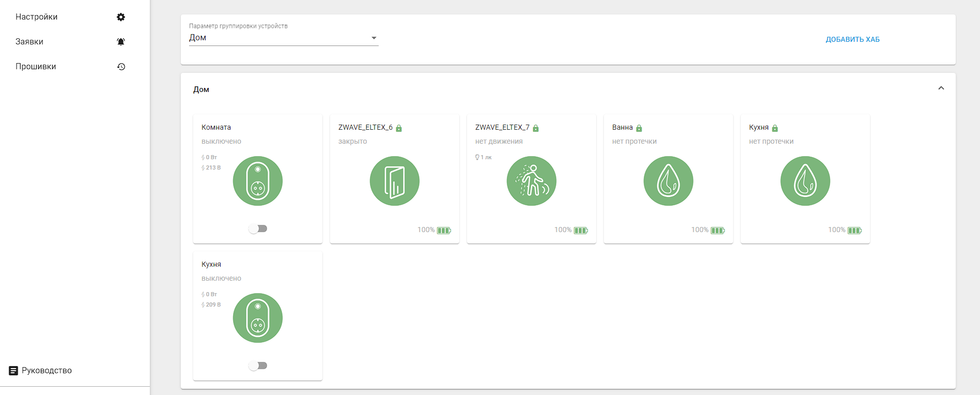Click the 1 лк illuminance value
Screen dimensions: 980x395
[x=486, y=157]
